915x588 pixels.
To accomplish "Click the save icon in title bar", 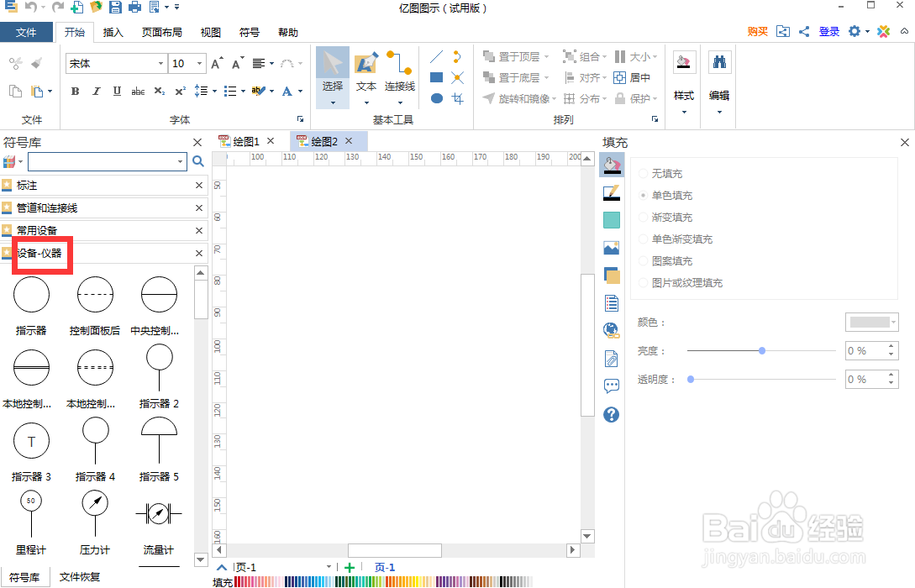I will click(x=116, y=7).
